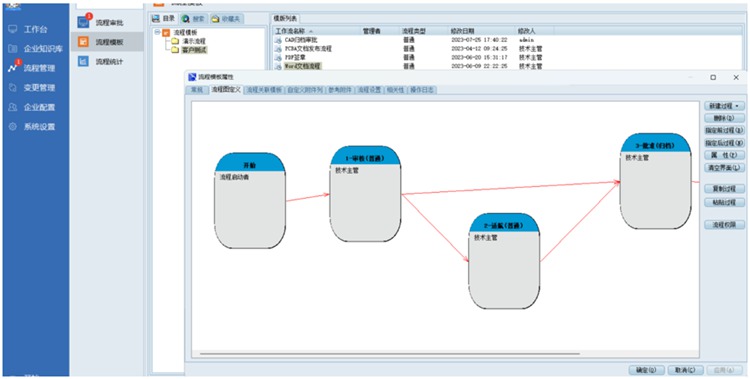
Task: Open 变更管理 from the left sidebar
Action: point(13,88)
